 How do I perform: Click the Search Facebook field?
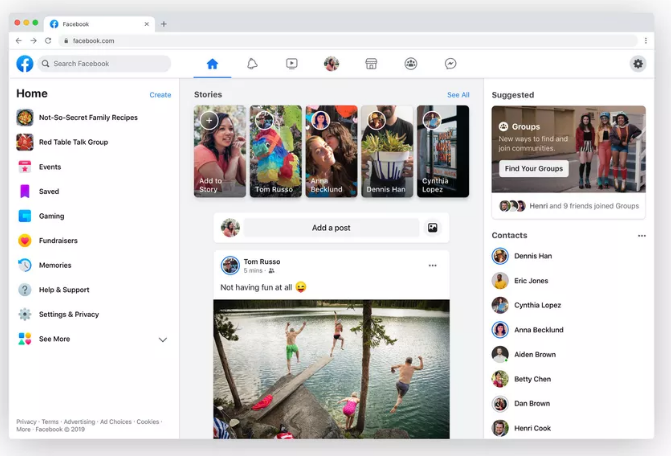click(104, 64)
